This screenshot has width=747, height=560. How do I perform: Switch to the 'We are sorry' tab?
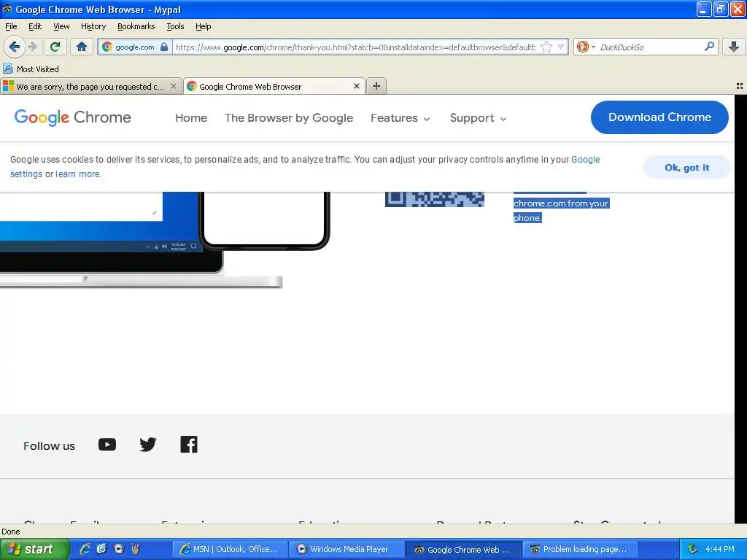pos(90,87)
